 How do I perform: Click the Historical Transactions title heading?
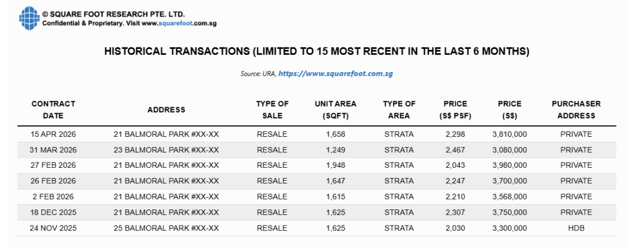pyautogui.click(x=317, y=52)
